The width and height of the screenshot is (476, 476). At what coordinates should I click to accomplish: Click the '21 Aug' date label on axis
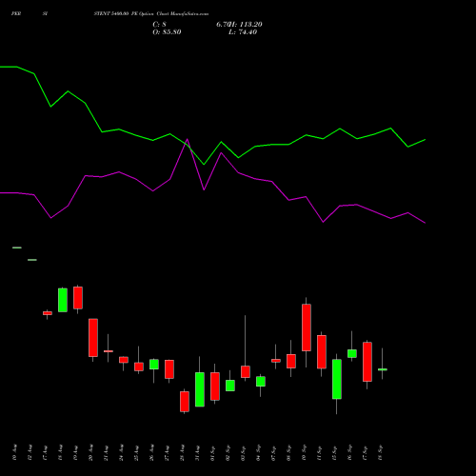pos(107,453)
